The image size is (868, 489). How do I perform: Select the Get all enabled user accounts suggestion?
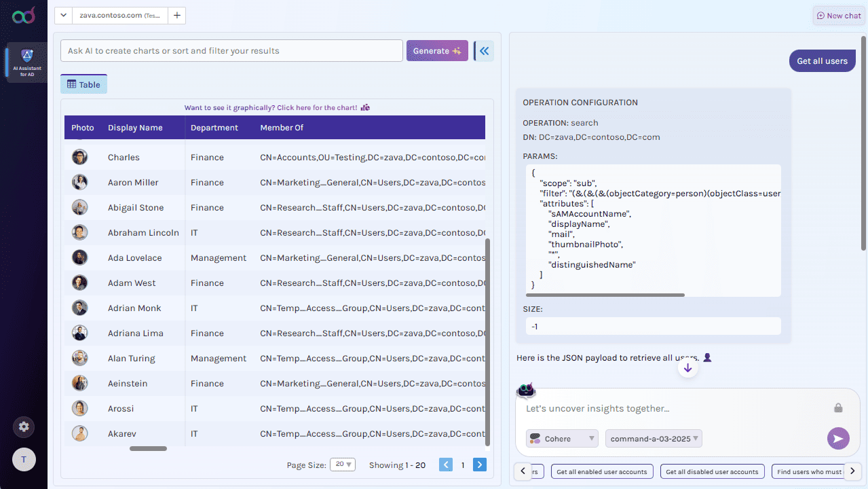[x=602, y=471]
